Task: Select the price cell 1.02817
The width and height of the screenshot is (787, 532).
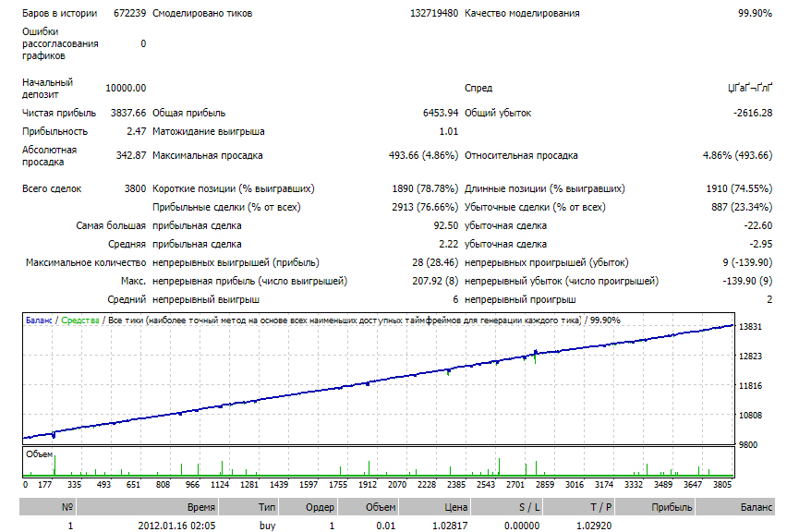Action: point(450,526)
